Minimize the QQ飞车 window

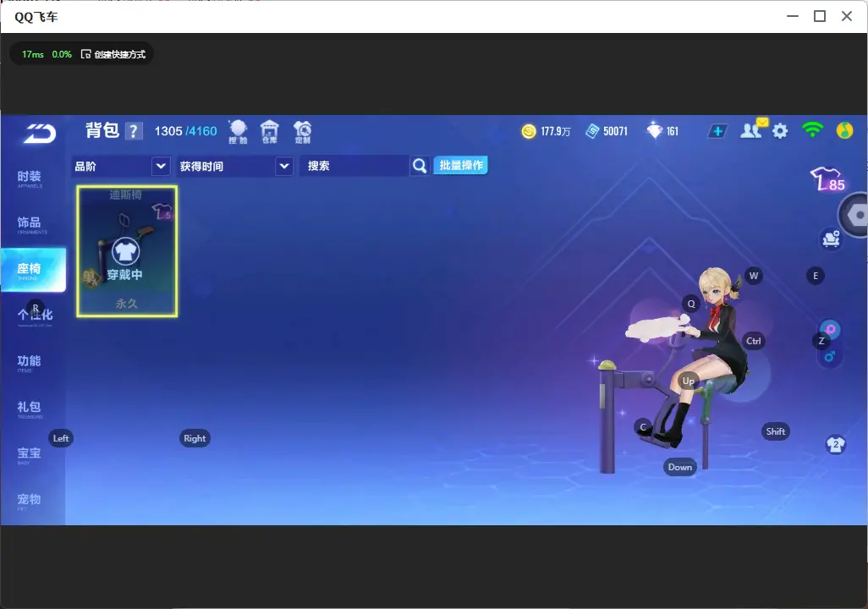click(793, 16)
